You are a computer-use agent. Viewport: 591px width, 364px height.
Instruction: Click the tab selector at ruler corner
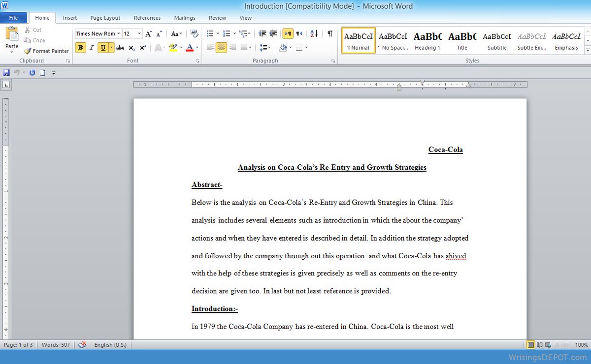6,85
